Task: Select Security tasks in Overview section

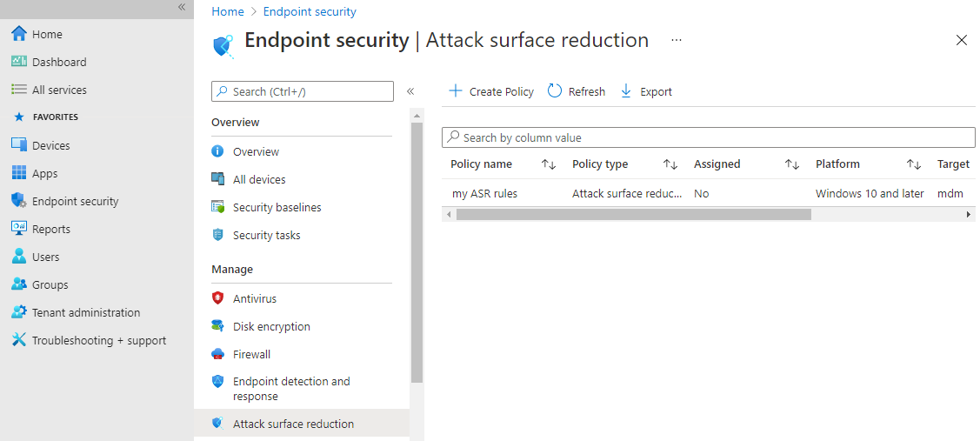Action: point(266,235)
